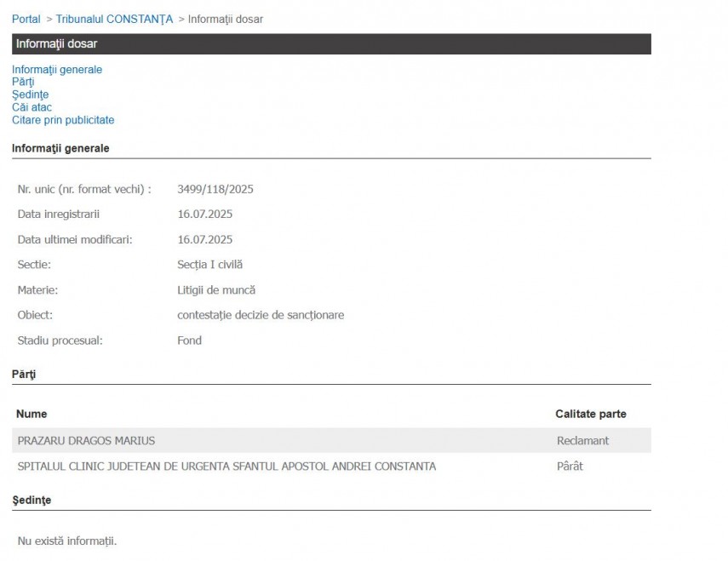Select the Data inregistrarii label

click(59, 215)
